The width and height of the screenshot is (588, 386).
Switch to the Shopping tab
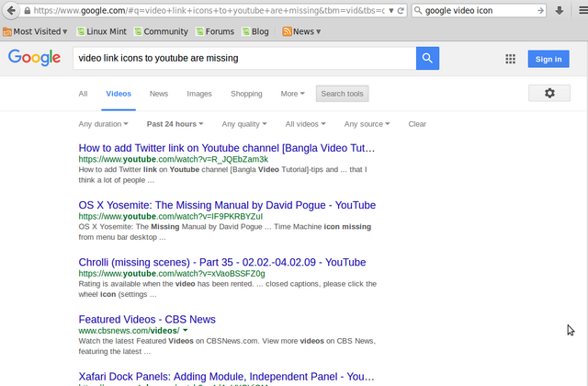[x=246, y=94]
